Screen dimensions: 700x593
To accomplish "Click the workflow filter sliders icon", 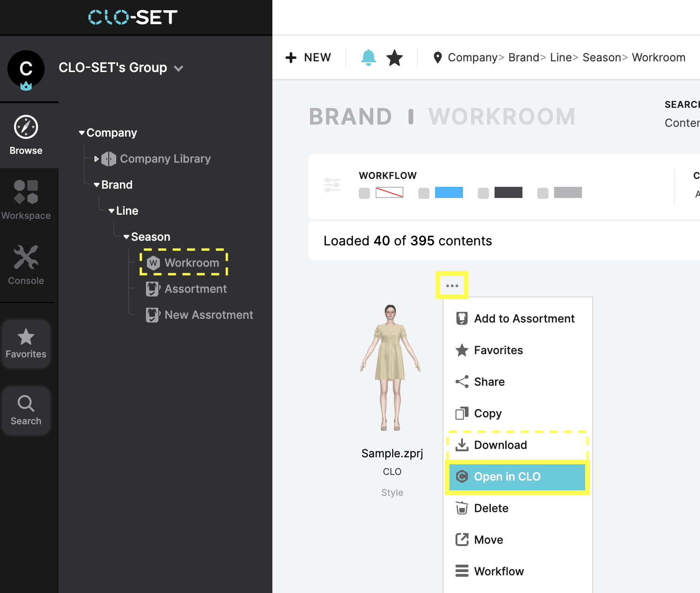I will tap(332, 185).
